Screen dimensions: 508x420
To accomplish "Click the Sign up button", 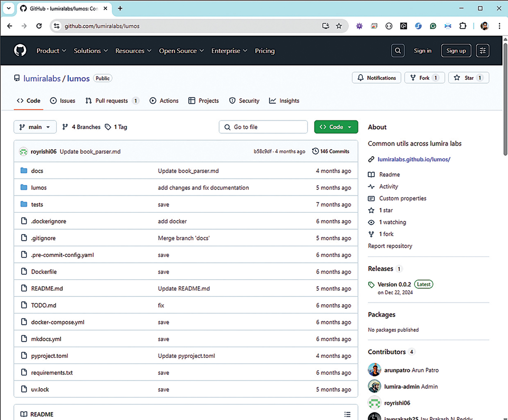I will [x=456, y=51].
